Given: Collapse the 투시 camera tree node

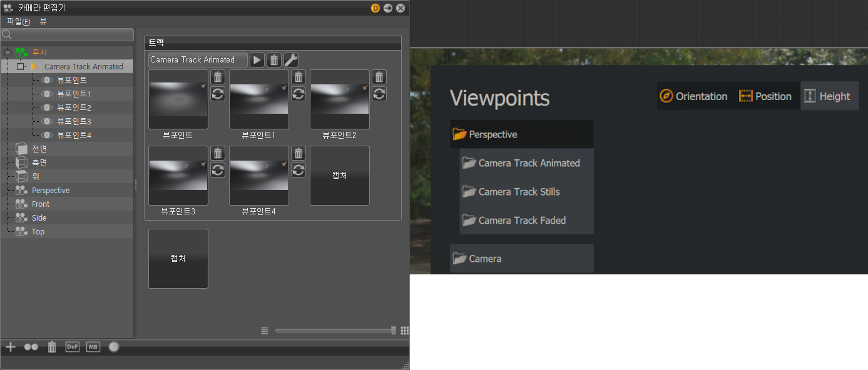Looking at the screenshot, I should (x=8, y=52).
